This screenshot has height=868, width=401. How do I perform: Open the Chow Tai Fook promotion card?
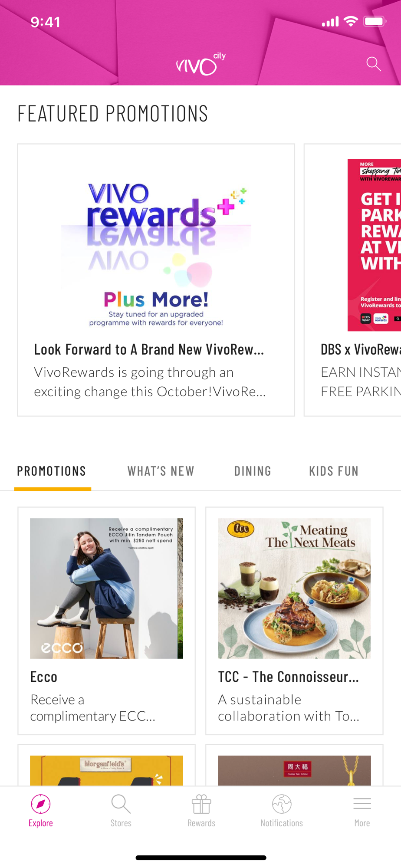pos(294,765)
